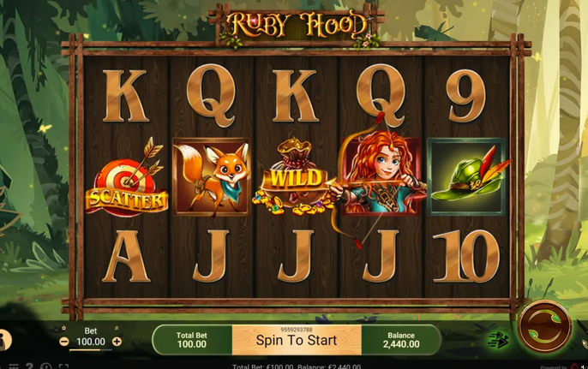This screenshot has height=369, width=588.
Task: Click the fox symbol on reel two
Action: (x=211, y=177)
